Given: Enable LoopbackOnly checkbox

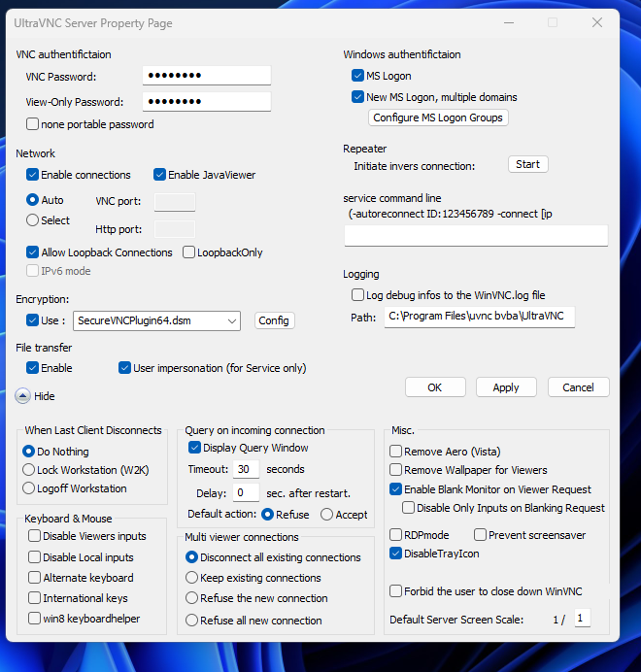Looking at the screenshot, I should tap(188, 252).
